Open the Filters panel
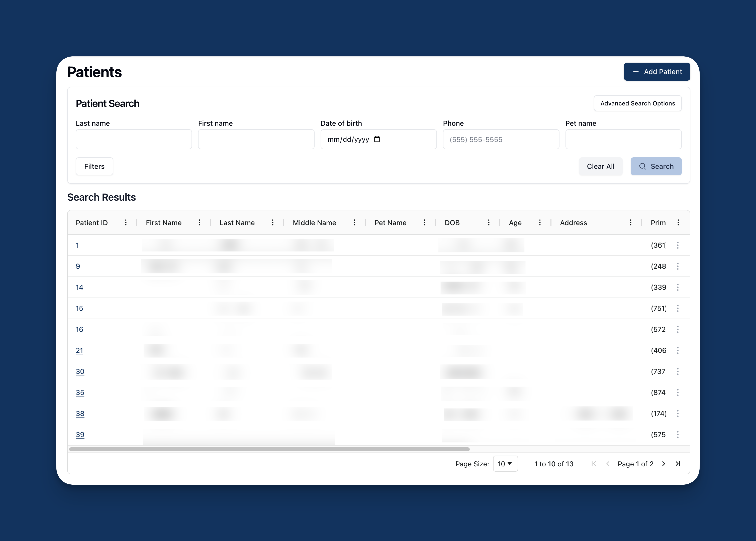The height and width of the screenshot is (541, 756). pos(94,166)
